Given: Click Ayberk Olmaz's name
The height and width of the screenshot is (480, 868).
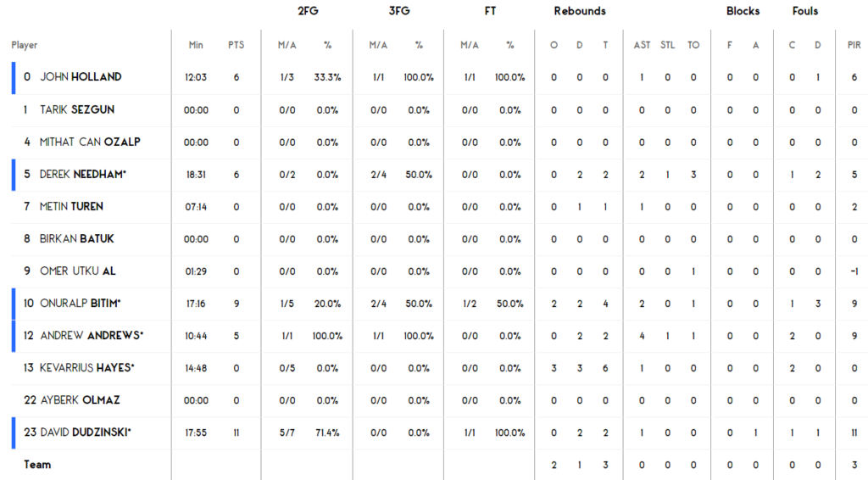Looking at the screenshot, I should [80, 399].
